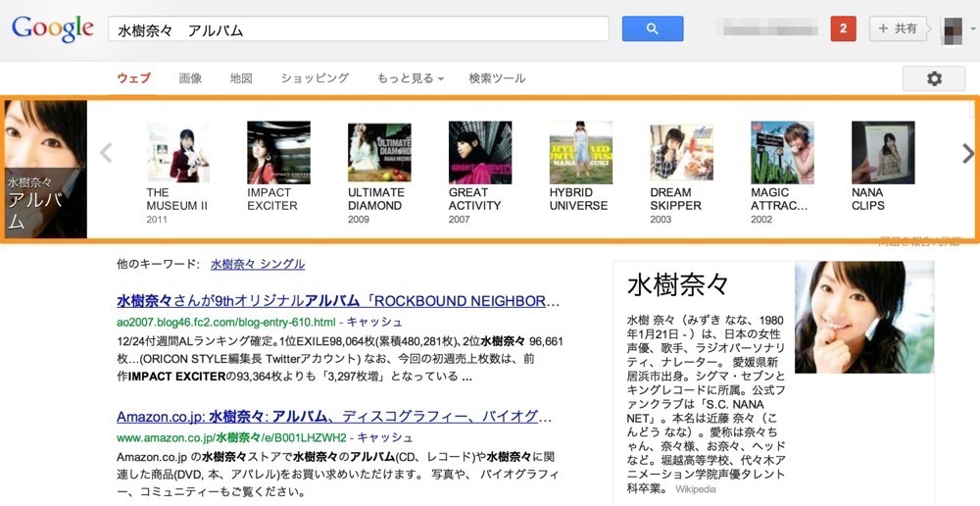The image size is (980, 506).
Task: Click ULTIMATE DIAMOND title text
Action: (x=376, y=199)
